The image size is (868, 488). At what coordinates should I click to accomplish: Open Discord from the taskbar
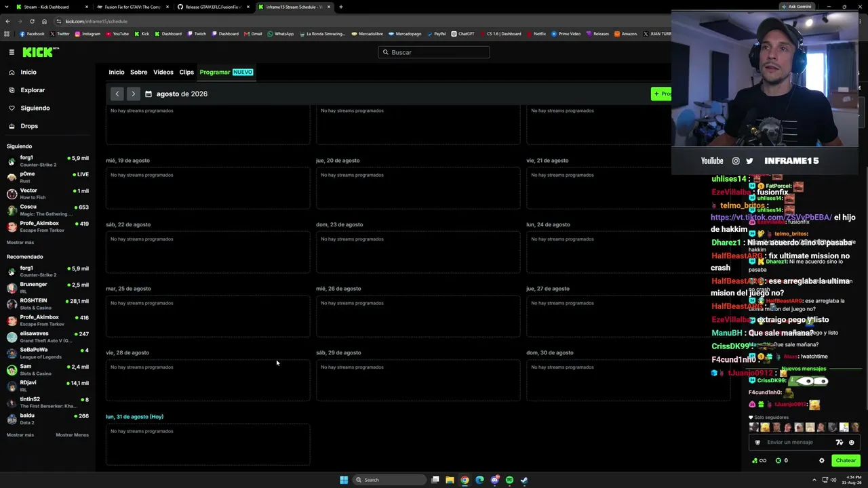[x=494, y=480]
